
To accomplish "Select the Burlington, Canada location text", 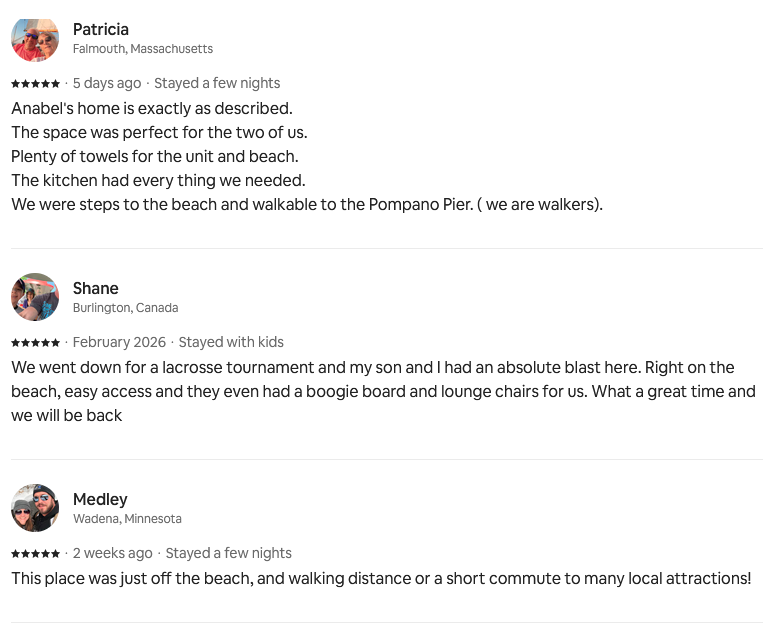I will click(x=125, y=308).
